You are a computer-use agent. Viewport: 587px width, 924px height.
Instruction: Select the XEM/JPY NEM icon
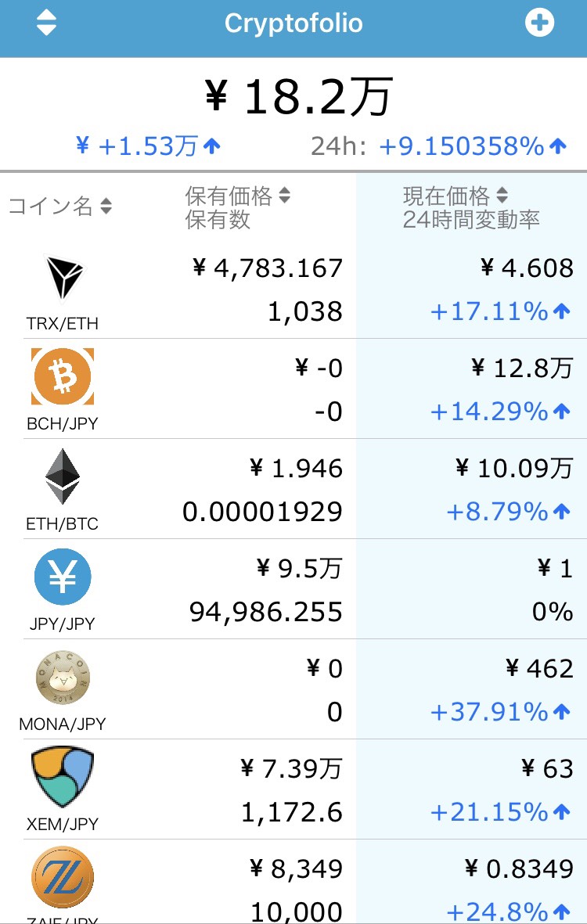pyautogui.click(x=63, y=777)
